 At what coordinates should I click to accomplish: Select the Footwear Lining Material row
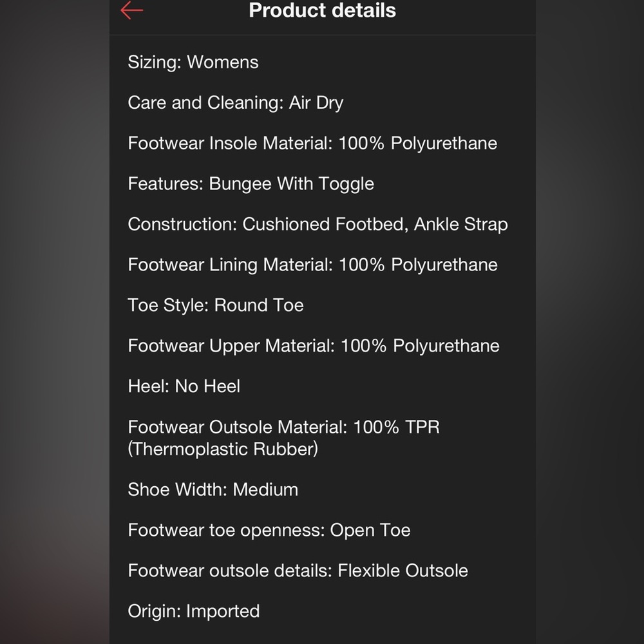(312, 265)
